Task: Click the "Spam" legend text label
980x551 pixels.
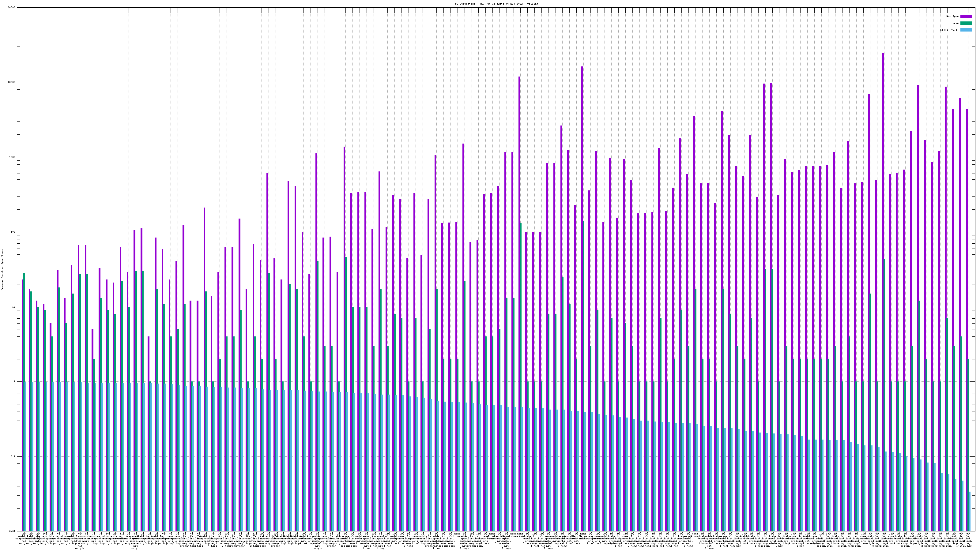Action: click(x=956, y=23)
